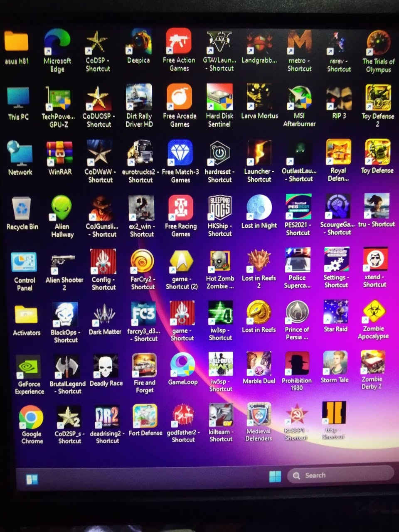This screenshot has height=532, width=399.
Task: Click the Windows Start button in taskbar
Action: tap(275, 476)
